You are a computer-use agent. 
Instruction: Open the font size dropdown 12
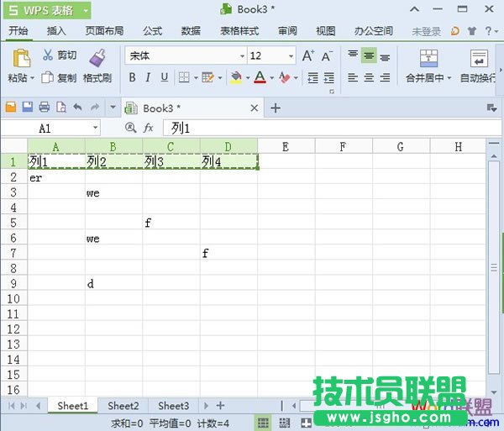pos(291,56)
